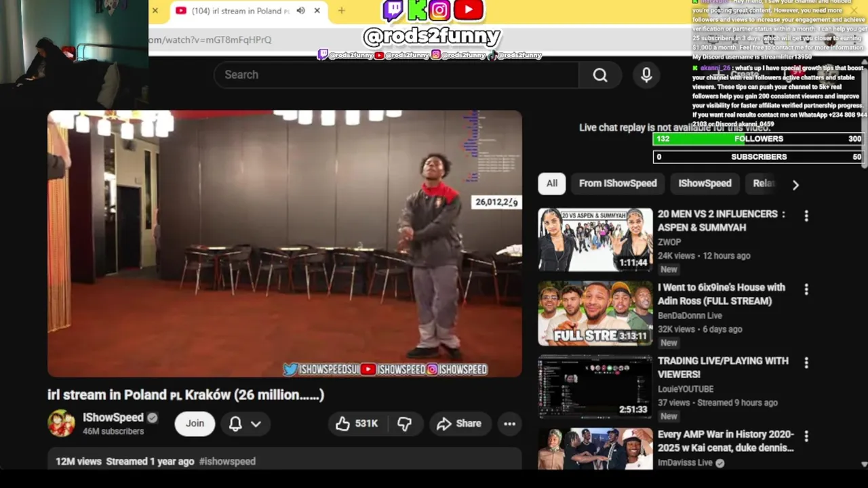Screen dimensions: 868x488
Task: Click title TRADING LIVE/PLAYING WITH VIEWERS
Action: (723, 367)
